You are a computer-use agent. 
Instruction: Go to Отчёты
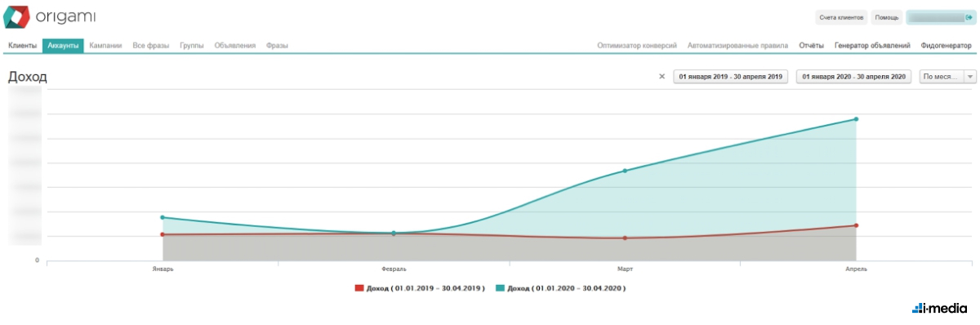(811, 46)
